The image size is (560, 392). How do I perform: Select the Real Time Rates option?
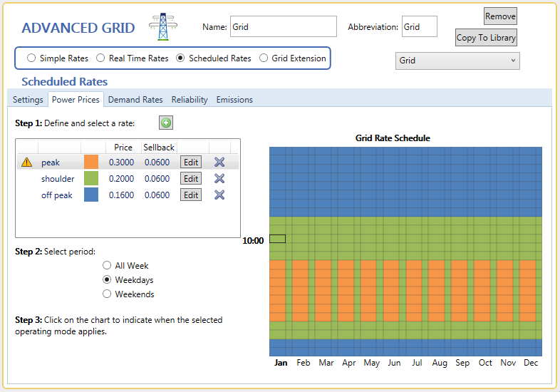click(x=100, y=58)
